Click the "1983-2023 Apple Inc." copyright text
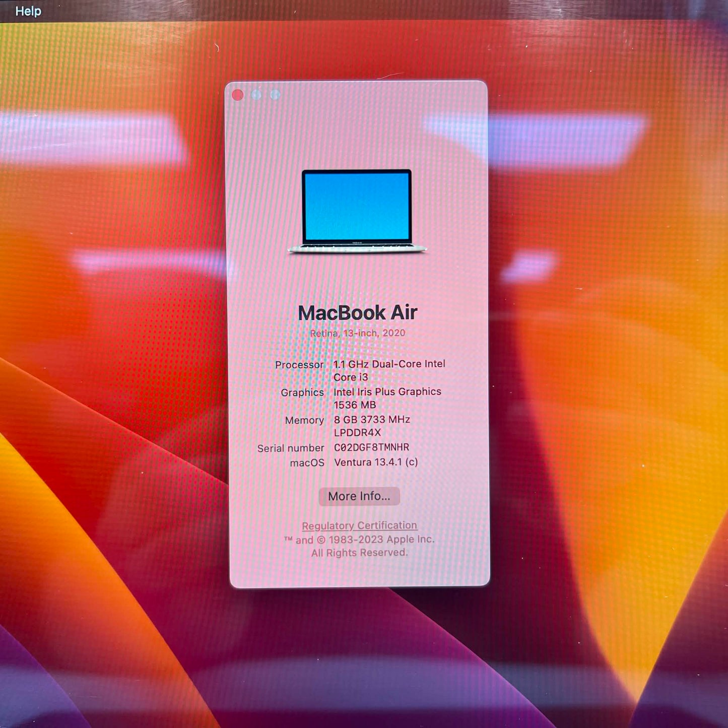This screenshot has width=728, height=728. coord(381,540)
